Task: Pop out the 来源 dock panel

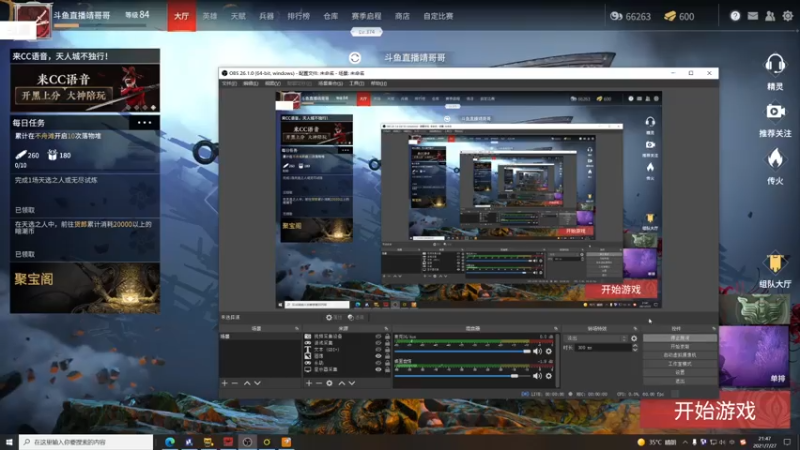Action: (x=386, y=329)
